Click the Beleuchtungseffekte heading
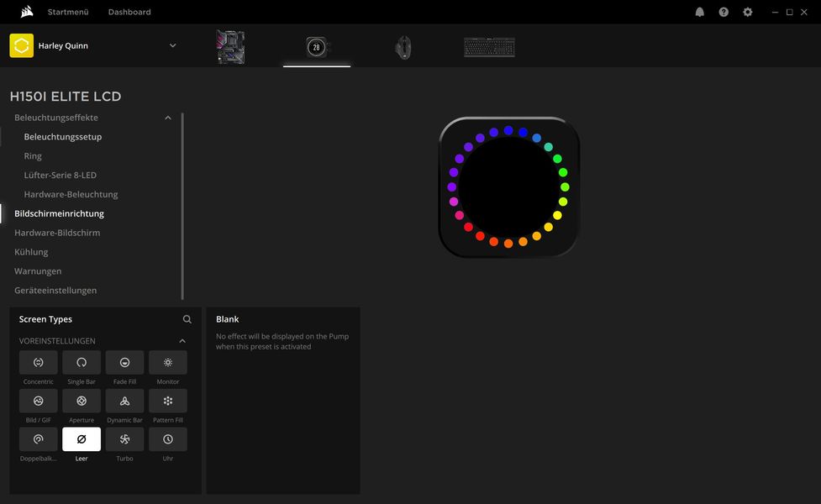Viewport: 821px width, 504px height. [56, 118]
